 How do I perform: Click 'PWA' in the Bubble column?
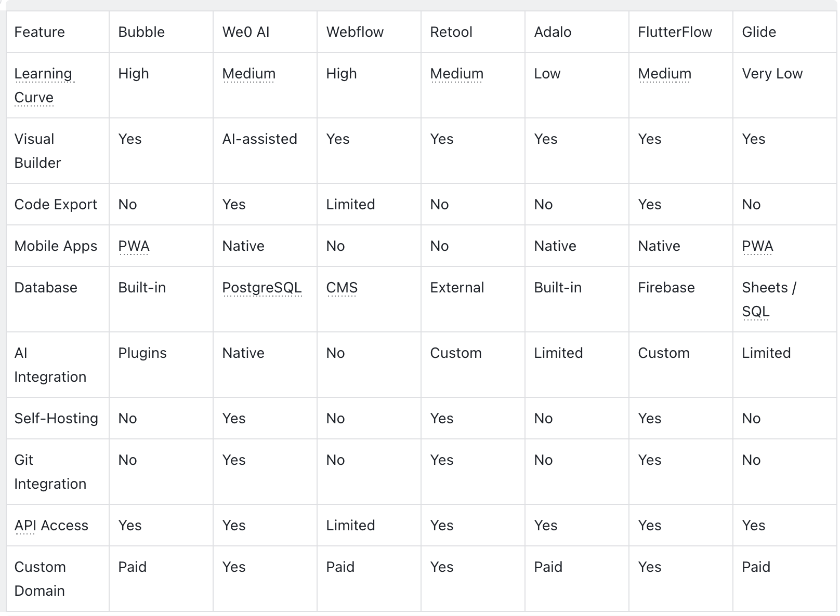tap(134, 246)
